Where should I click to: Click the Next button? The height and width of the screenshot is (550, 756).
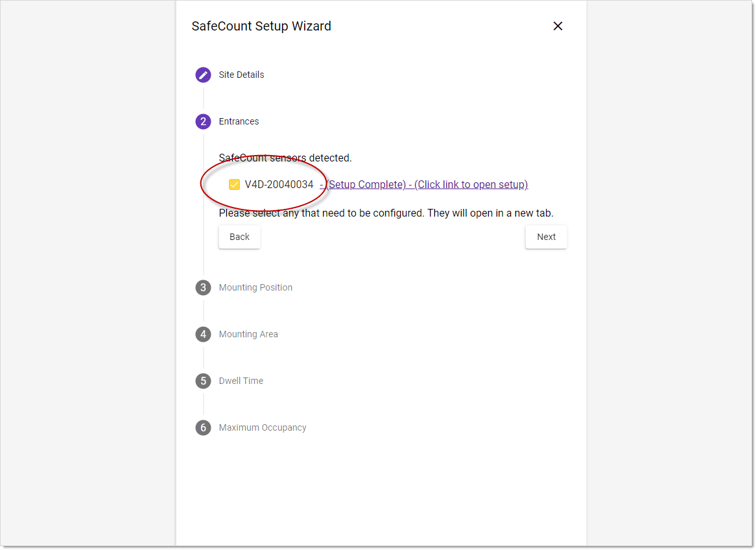[x=546, y=237]
